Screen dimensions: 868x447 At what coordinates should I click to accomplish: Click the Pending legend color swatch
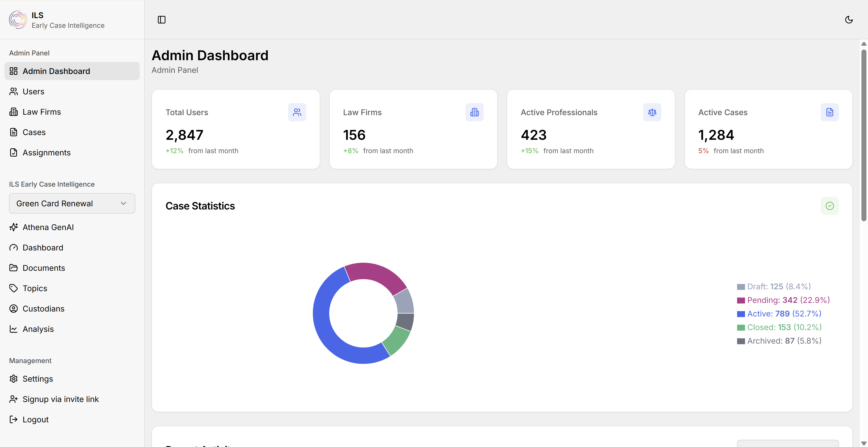(x=741, y=300)
